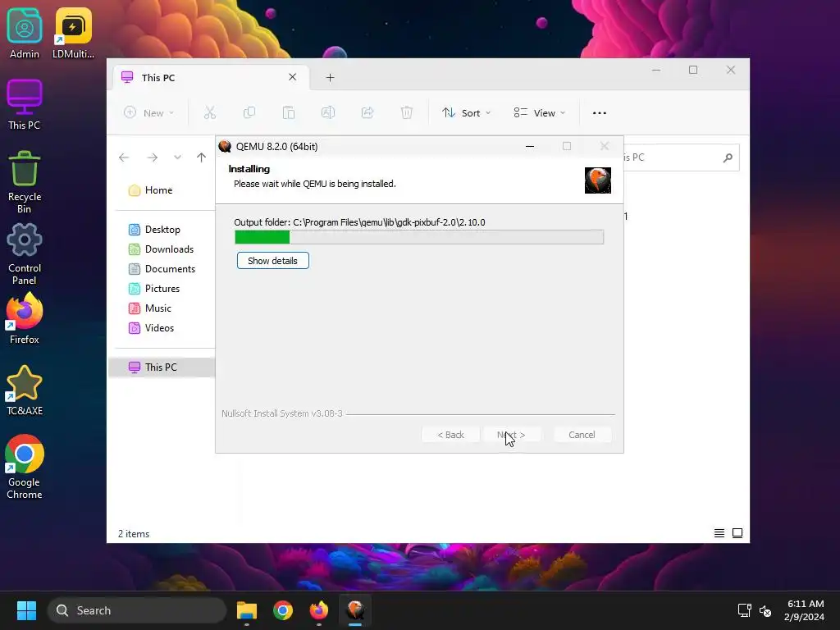840x630 pixels.
Task: Click the magnifier icon in the Explorer search box
Action: pos(728,157)
